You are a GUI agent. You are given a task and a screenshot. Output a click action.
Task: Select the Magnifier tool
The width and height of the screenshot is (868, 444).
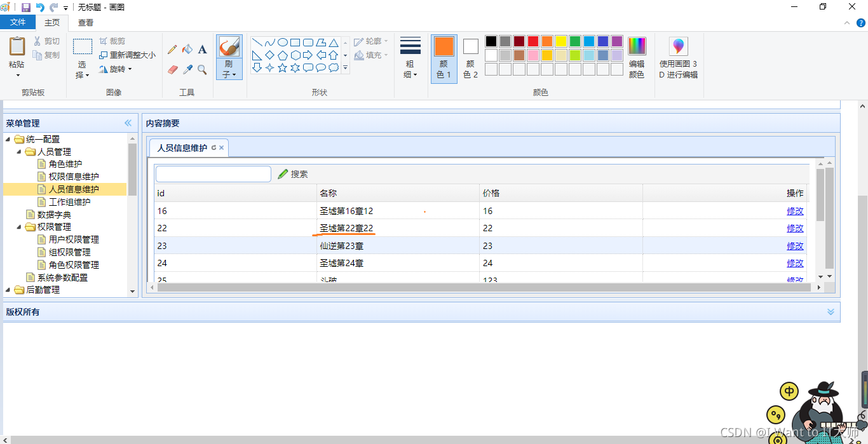[202, 69]
